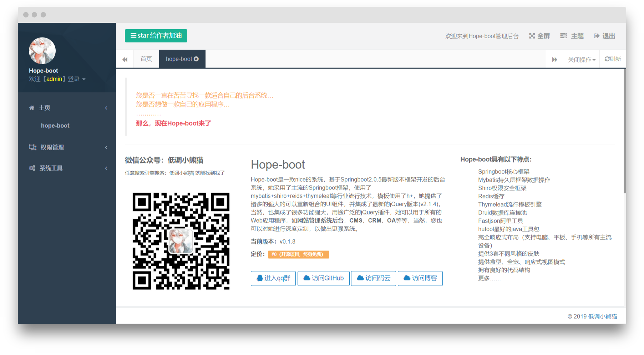Click the 提供3套不同风格的皮肤 line
The width and height of the screenshot is (644, 355).
click(x=509, y=254)
